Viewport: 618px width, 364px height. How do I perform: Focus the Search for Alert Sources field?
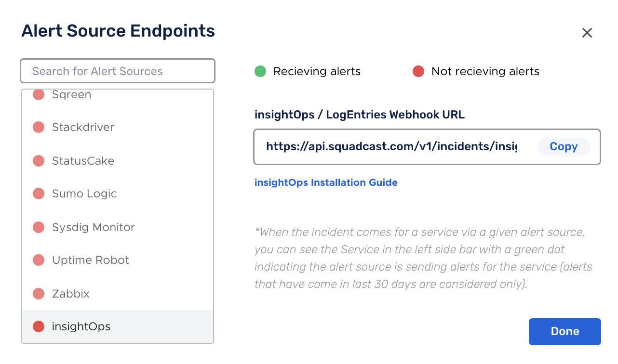click(118, 71)
